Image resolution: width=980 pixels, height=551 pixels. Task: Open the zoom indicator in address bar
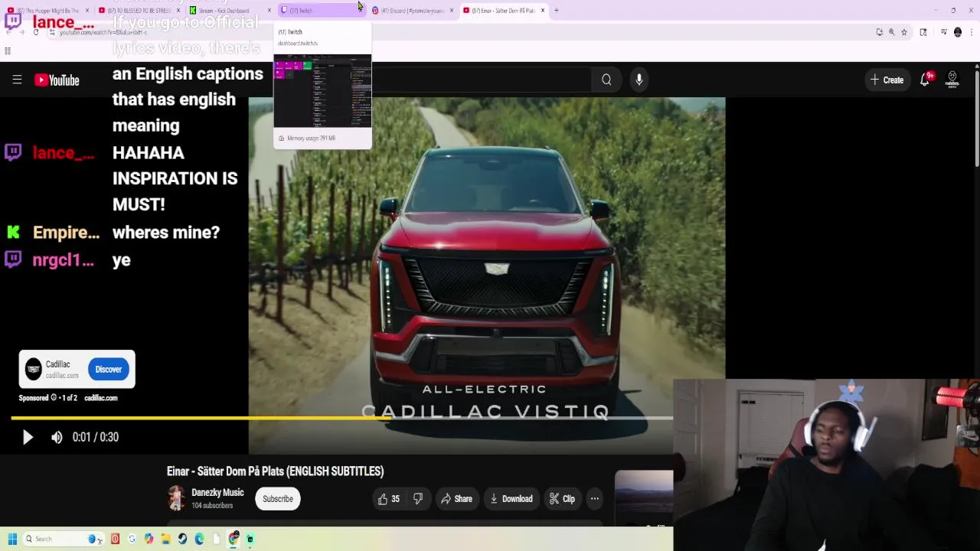pyautogui.click(x=891, y=32)
